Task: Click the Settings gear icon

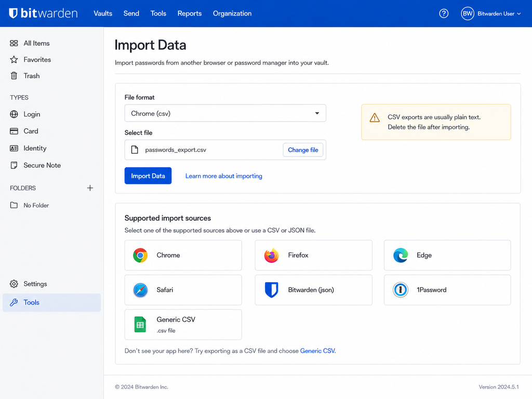Action: pyautogui.click(x=14, y=284)
